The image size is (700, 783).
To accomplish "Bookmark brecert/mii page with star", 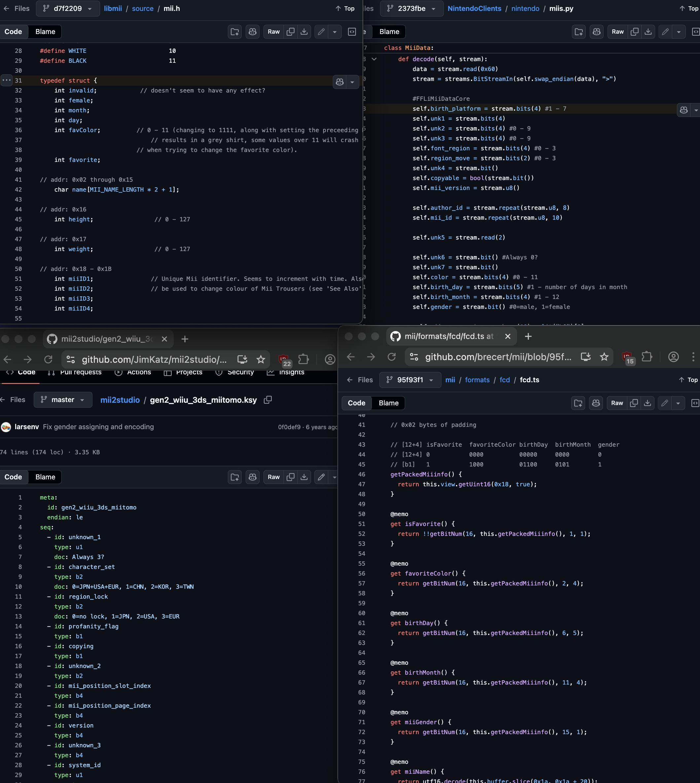I will [x=604, y=357].
